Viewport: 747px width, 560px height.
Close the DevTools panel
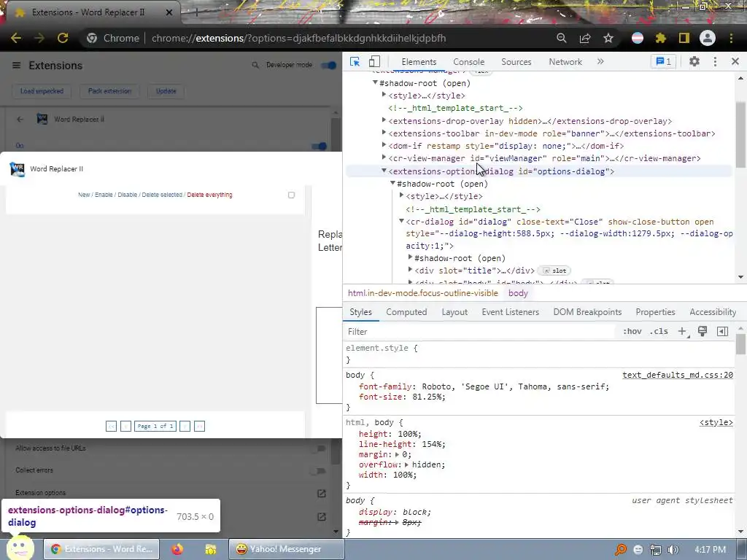point(735,61)
